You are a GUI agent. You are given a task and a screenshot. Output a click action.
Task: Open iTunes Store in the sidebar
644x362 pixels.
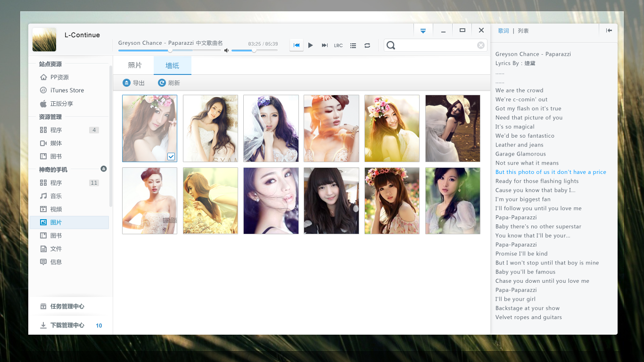tap(69, 90)
